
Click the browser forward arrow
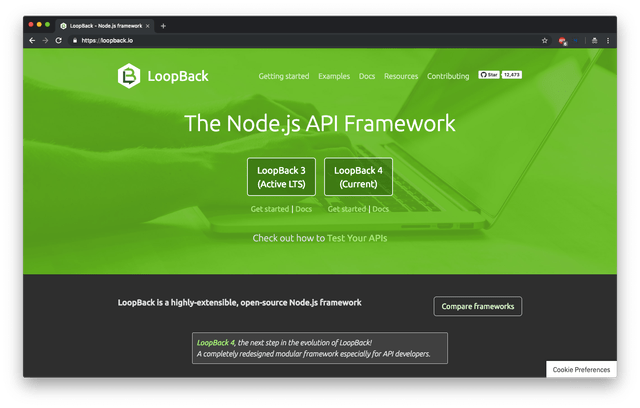[45, 40]
